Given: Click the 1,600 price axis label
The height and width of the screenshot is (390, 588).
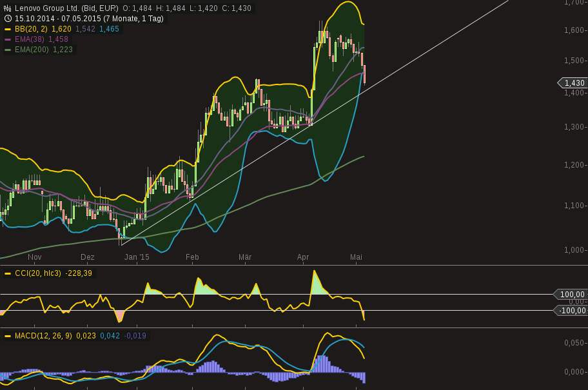Looking at the screenshot, I should click(x=574, y=30).
